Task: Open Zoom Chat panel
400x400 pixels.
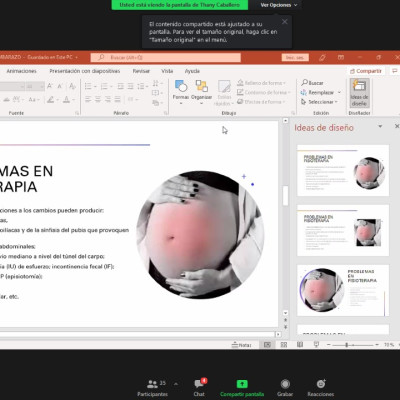Action: 200,388
